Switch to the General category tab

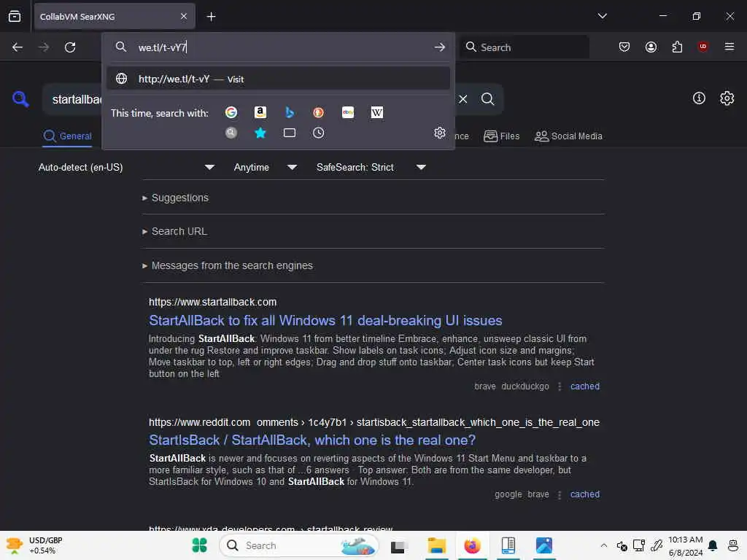(x=67, y=136)
